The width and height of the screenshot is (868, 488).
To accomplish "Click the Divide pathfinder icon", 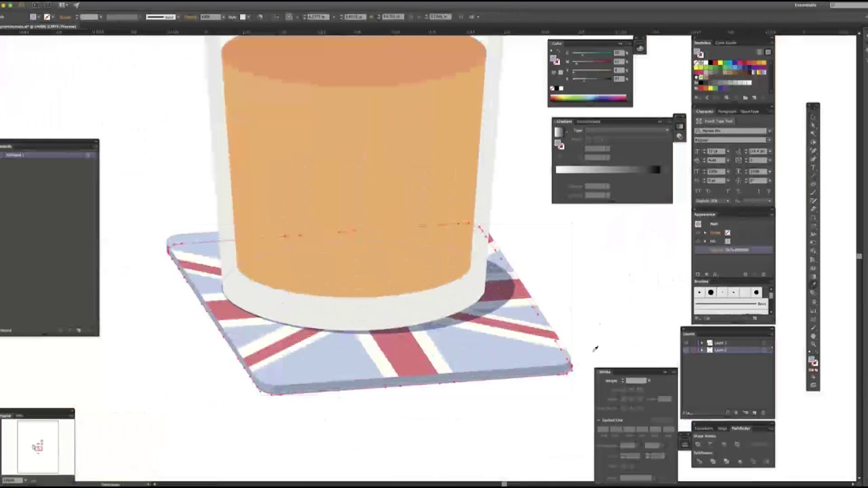I will [x=699, y=461].
